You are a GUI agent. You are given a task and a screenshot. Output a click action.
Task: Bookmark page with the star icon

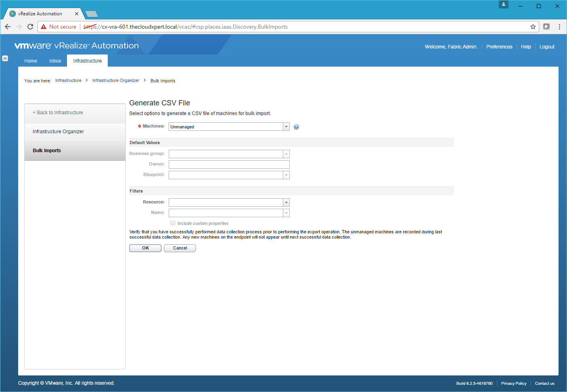coord(533,27)
